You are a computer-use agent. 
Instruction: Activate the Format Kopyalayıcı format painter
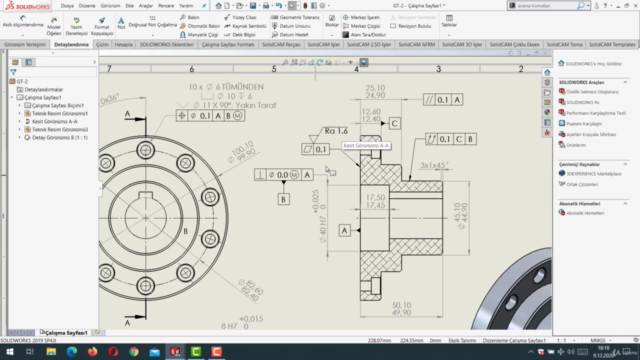point(102,26)
